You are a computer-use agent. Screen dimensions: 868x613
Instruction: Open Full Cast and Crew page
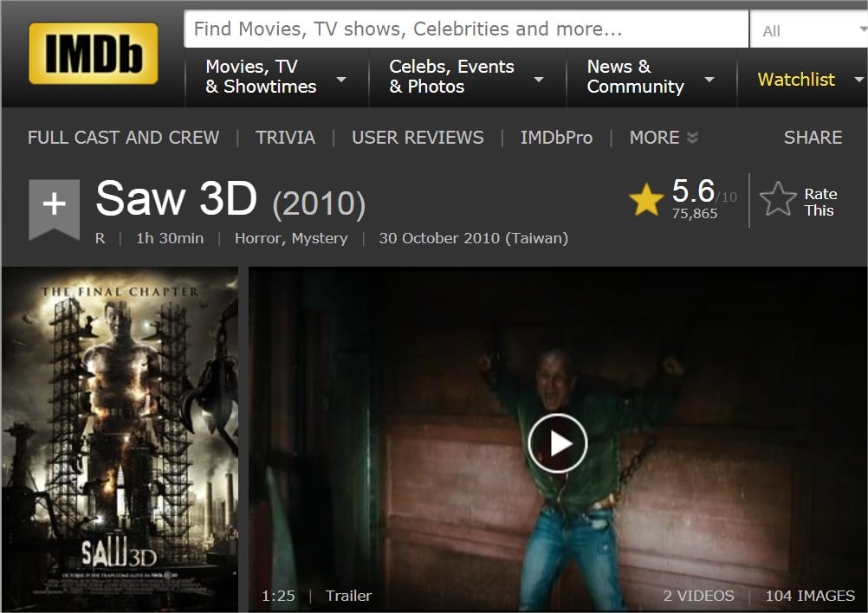tap(123, 138)
